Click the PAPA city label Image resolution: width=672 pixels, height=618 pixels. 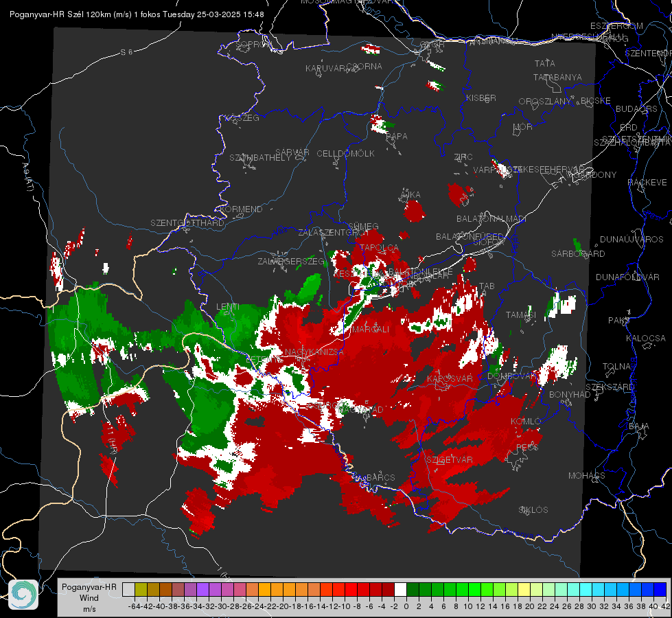pos(397,137)
